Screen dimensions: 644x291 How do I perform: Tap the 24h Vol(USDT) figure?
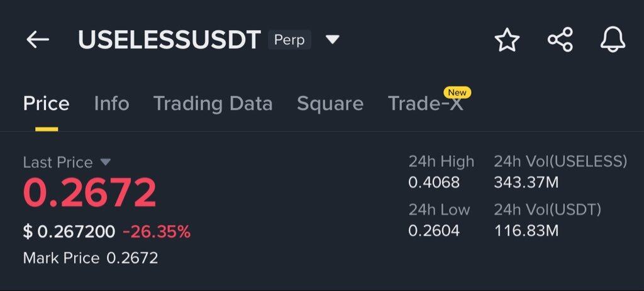click(x=526, y=231)
